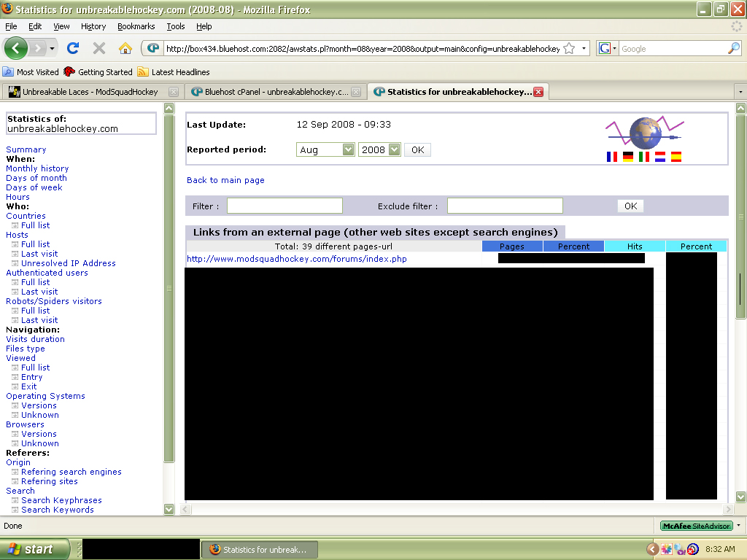Viewport: 747px width, 560px height.
Task: Switch language to Italian flag
Action: coord(644,157)
